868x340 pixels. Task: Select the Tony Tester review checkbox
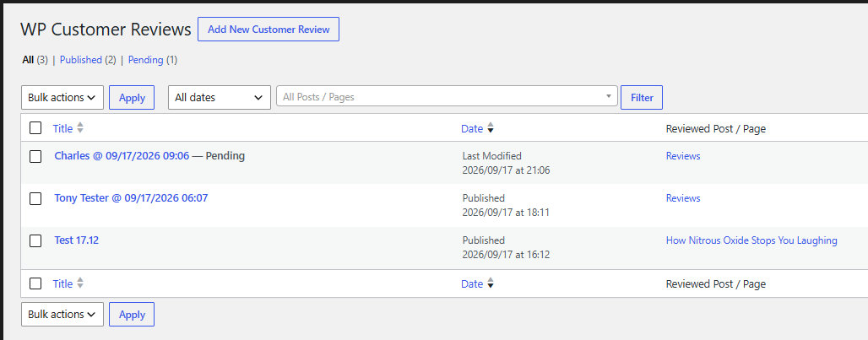[x=35, y=198]
